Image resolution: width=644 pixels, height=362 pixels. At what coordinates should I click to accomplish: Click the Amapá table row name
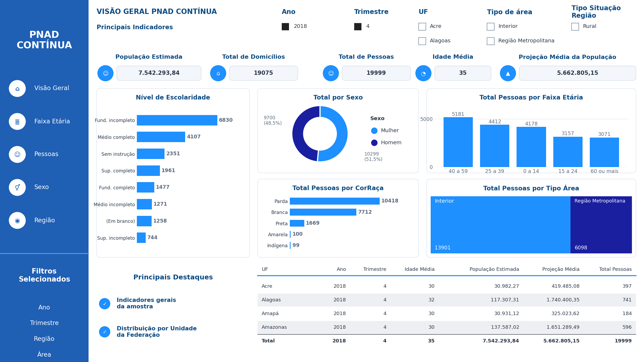[270, 314]
